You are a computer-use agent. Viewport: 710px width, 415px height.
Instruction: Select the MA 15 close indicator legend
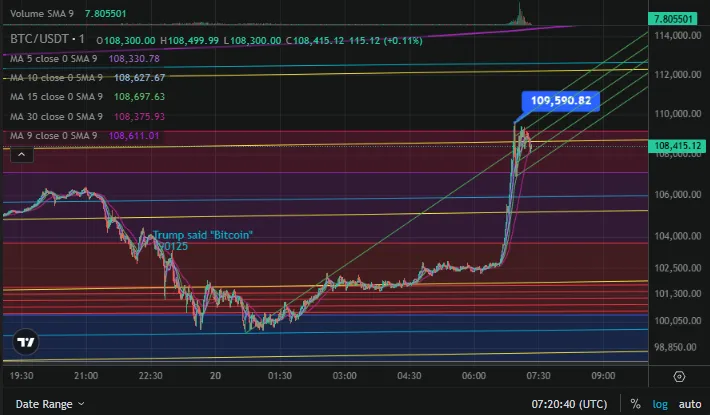(x=56, y=96)
